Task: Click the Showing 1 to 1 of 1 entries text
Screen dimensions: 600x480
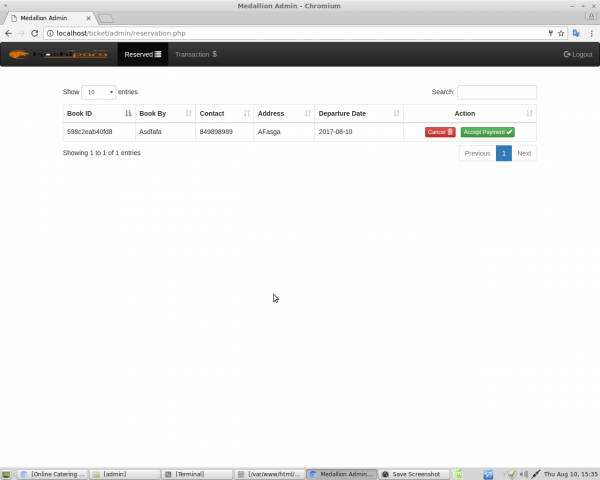Action: (102, 153)
